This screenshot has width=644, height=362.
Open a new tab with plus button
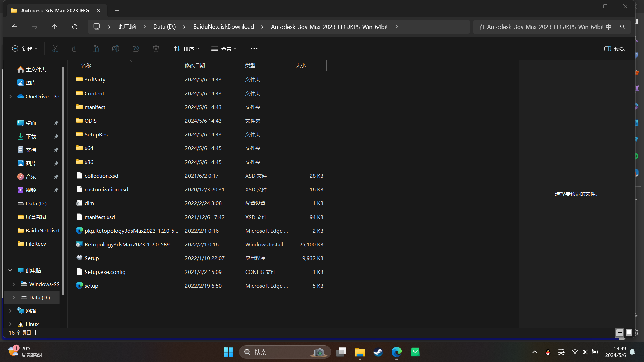(117, 11)
